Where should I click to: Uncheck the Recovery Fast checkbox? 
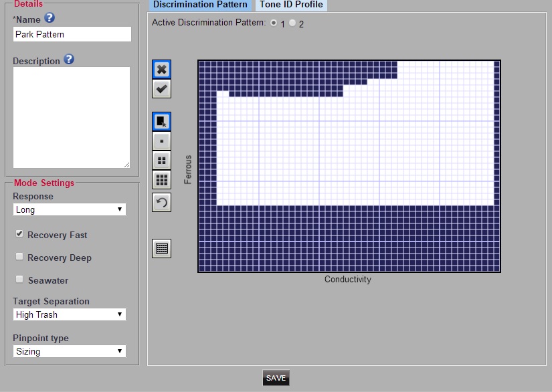19,233
